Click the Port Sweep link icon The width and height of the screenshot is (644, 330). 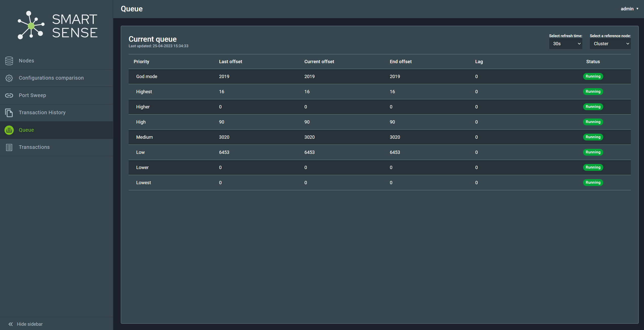(9, 96)
